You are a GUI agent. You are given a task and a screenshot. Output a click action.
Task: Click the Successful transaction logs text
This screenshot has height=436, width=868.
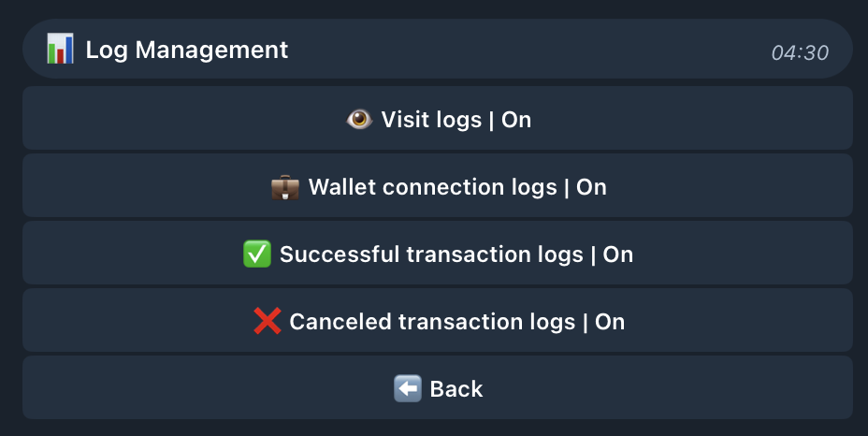point(431,254)
